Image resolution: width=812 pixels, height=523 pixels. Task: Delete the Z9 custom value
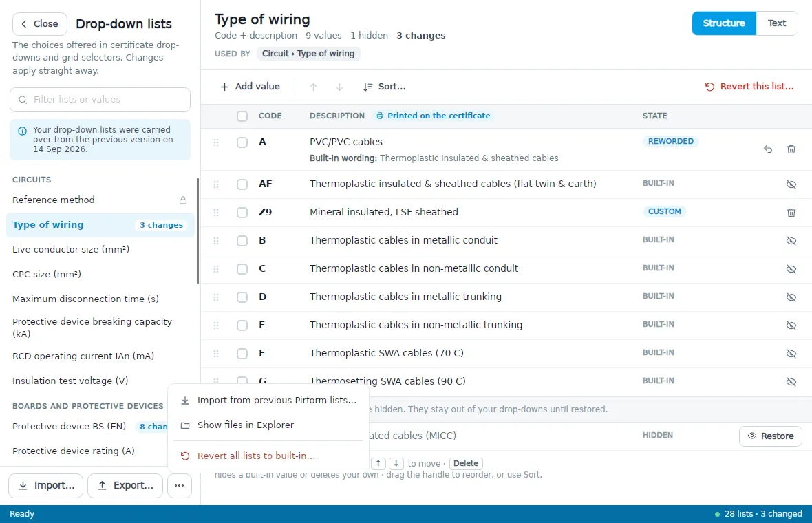click(x=791, y=213)
